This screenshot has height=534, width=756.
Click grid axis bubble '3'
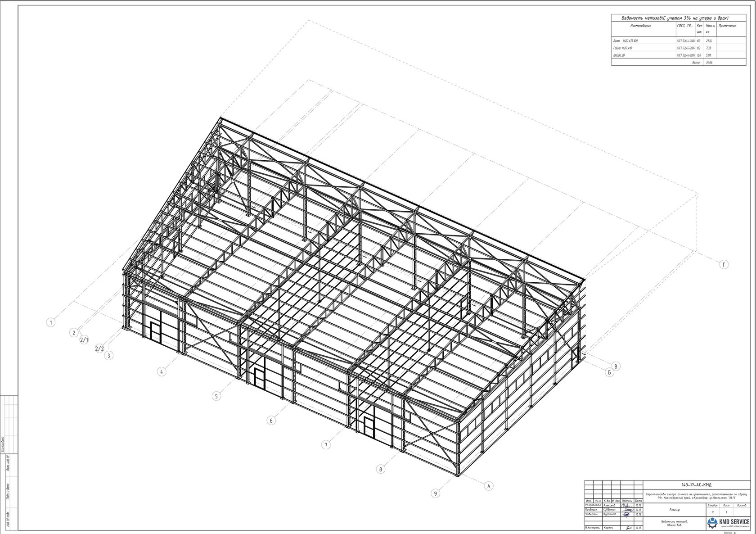(108, 356)
